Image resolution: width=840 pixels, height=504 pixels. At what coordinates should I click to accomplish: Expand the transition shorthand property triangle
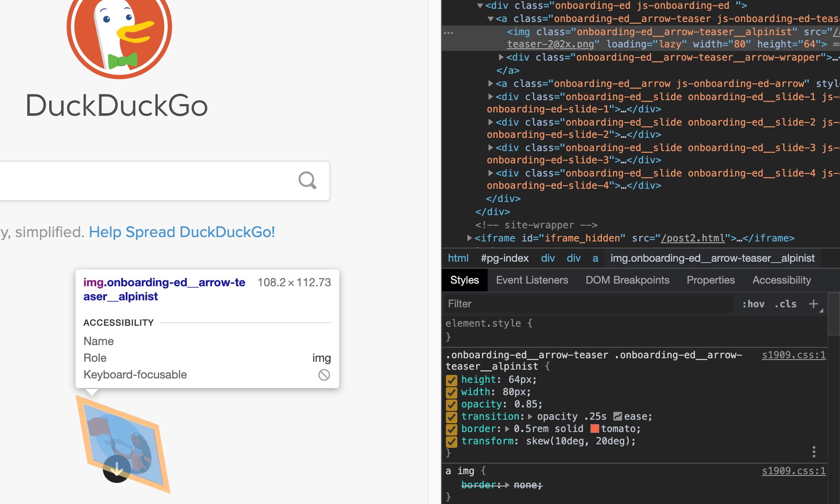530,416
